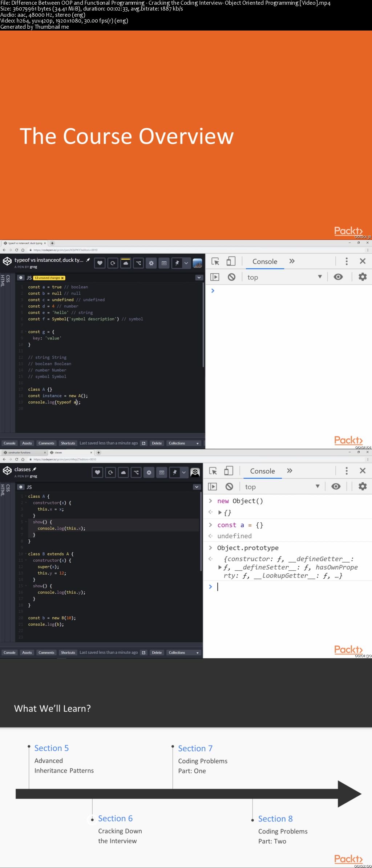Save classes pen with cloud icon
The width and height of the screenshot is (372, 868).
(x=123, y=472)
